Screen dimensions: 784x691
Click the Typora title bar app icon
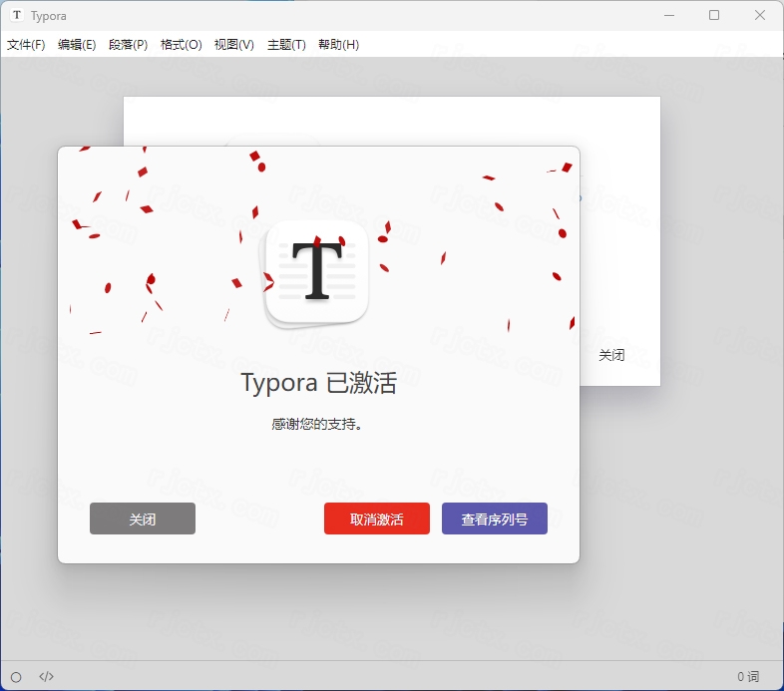pos(17,15)
